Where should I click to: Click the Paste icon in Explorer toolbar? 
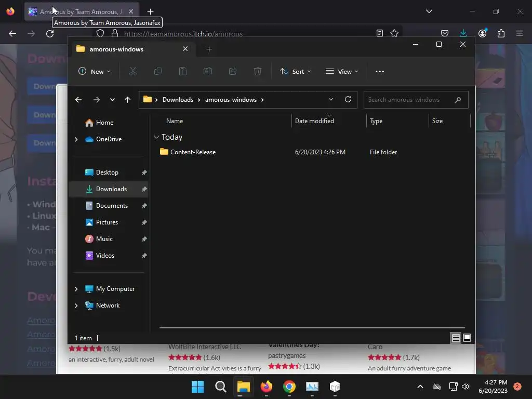[x=182, y=71]
